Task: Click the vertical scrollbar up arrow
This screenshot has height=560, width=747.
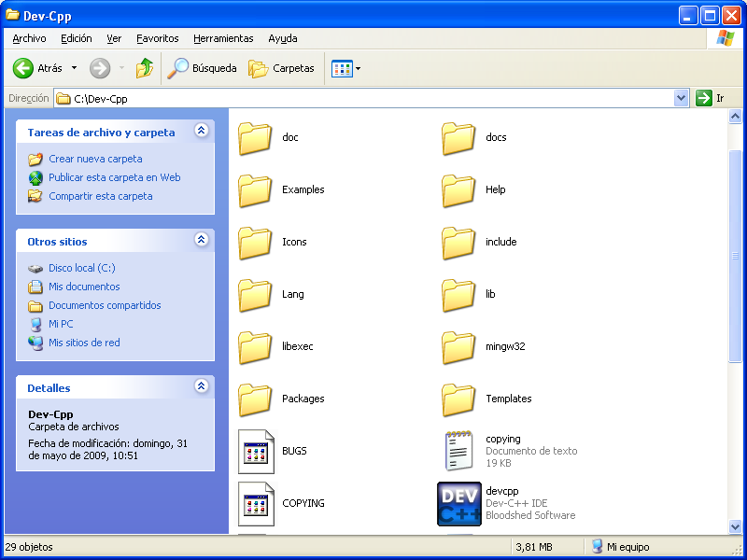Action: (x=735, y=116)
